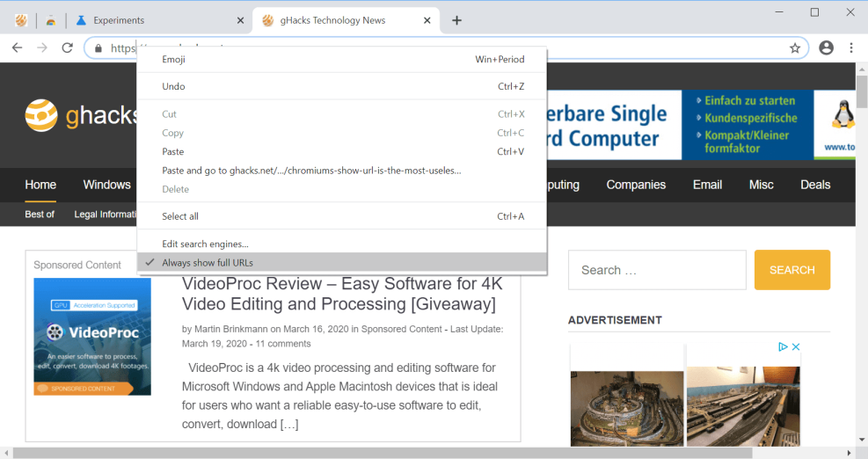Bookmark this page with the star icon

[x=795, y=48]
